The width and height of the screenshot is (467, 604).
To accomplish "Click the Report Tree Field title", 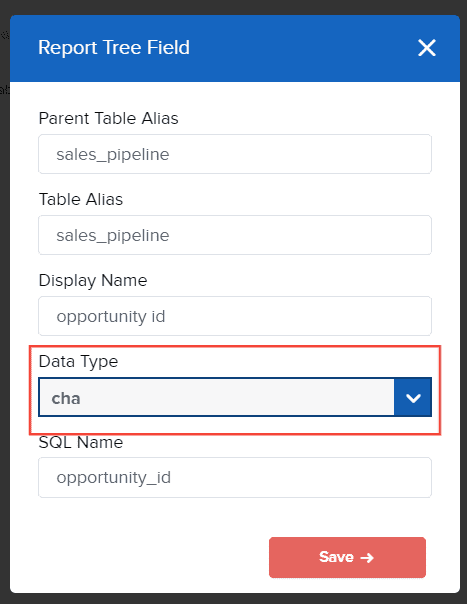I will click(114, 48).
